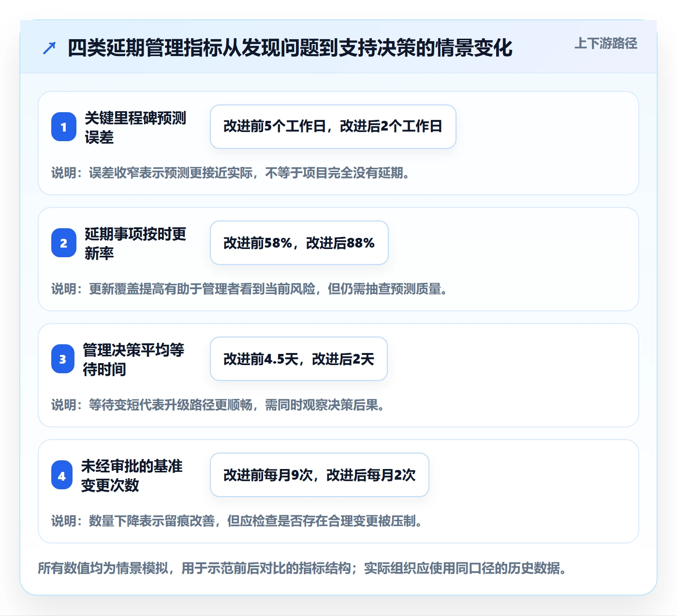Click the footer note 所有数值均为情景模拟

[x=303, y=568]
